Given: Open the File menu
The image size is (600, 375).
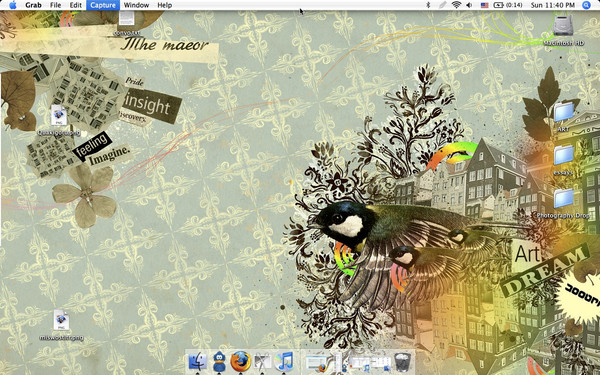Looking at the screenshot, I should [55, 5].
